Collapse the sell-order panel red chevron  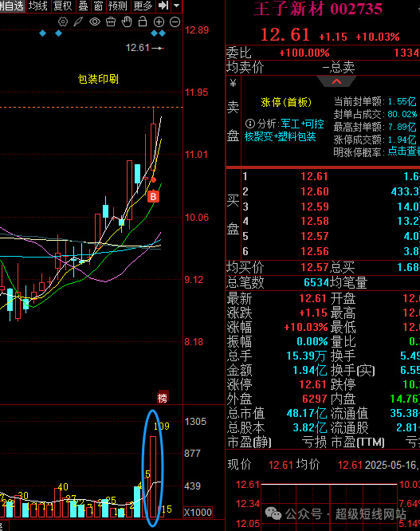tap(336, 81)
